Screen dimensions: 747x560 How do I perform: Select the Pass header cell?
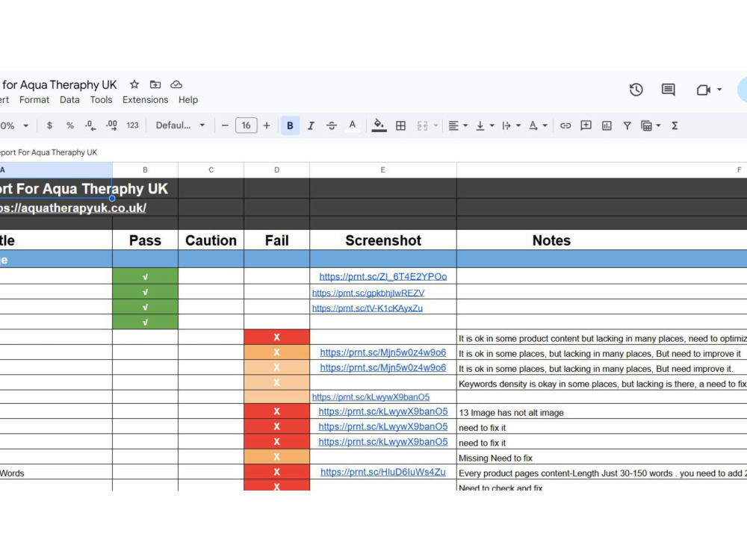coord(146,240)
